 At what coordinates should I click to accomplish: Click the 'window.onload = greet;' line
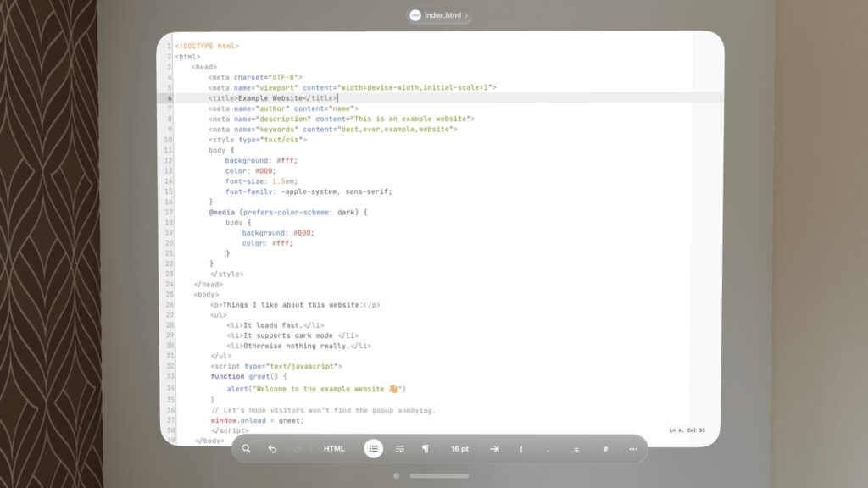tap(258, 420)
